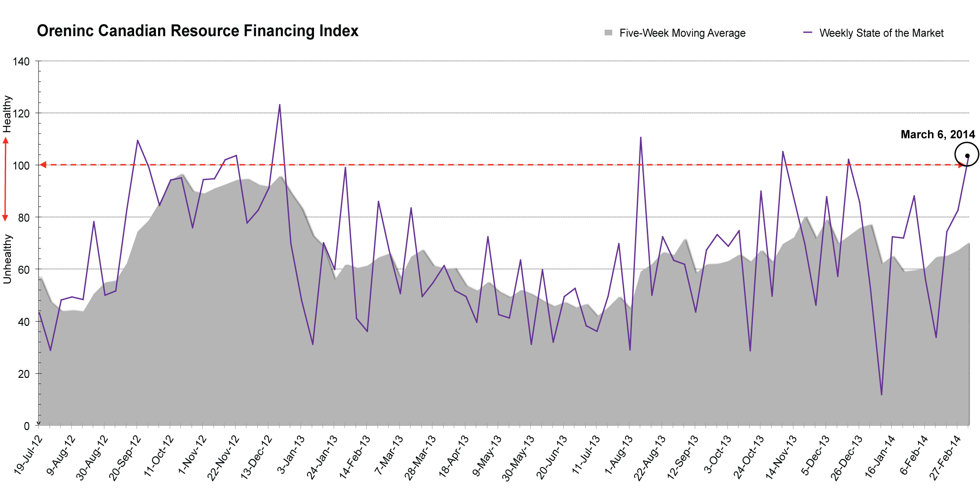The width and height of the screenshot is (980, 498).
Task: Click the x-axis date 20-Sep-12
Action: (125, 457)
